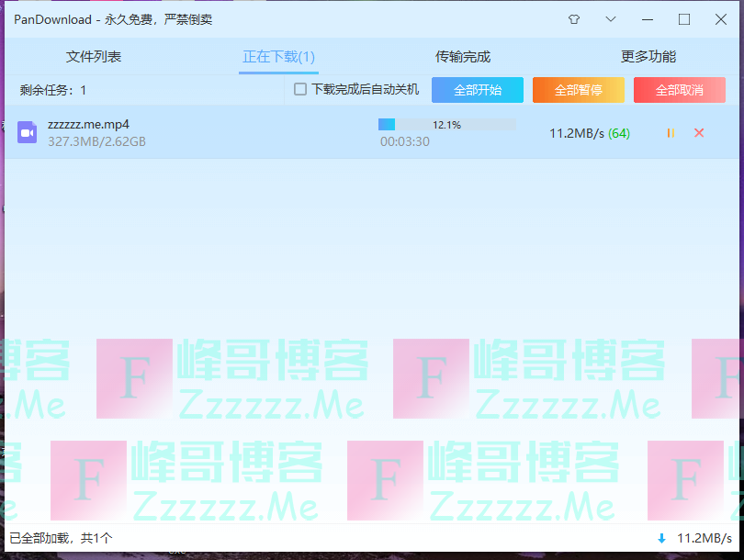Open the title bar dropdown chevron menu
744x560 pixels.
tap(610, 18)
